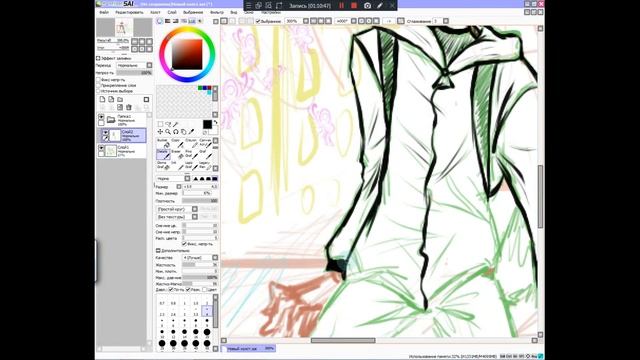Open the Настройки menu
Image resolution: width=640 pixels, height=360 pixels.
coord(271,13)
